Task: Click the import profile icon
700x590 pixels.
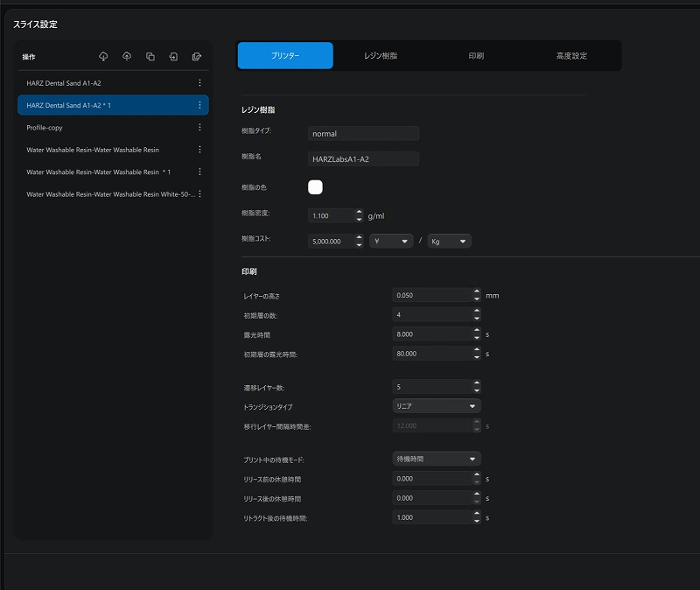Action: [173, 56]
